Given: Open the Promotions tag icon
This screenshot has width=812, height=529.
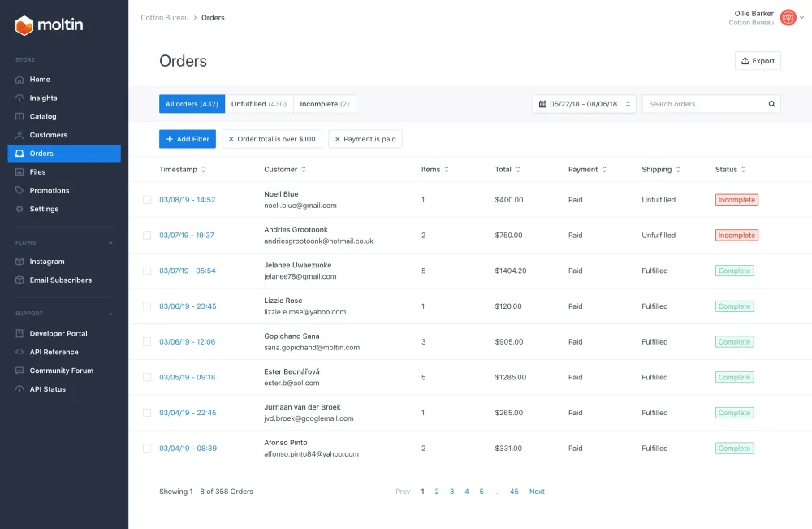Looking at the screenshot, I should point(20,191).
